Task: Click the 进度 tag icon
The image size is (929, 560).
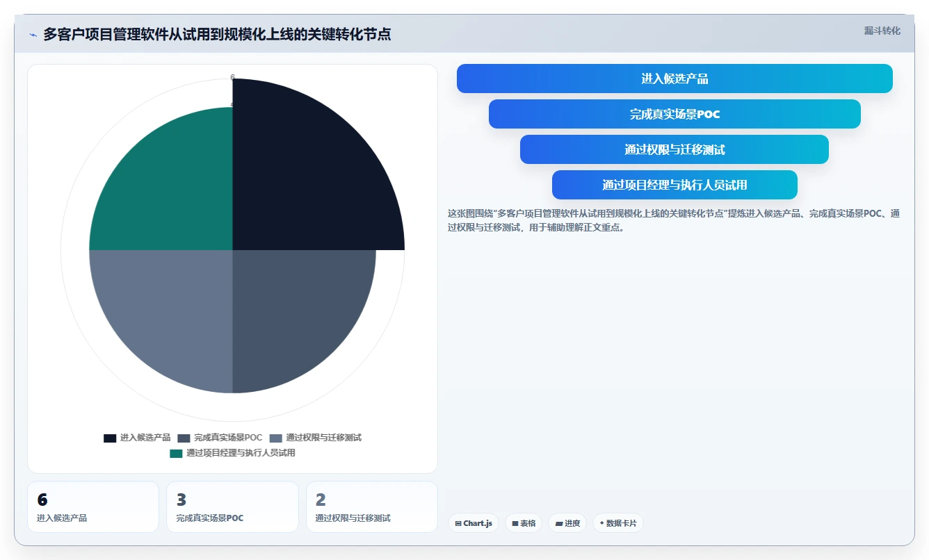Action: tap(559, 524)
